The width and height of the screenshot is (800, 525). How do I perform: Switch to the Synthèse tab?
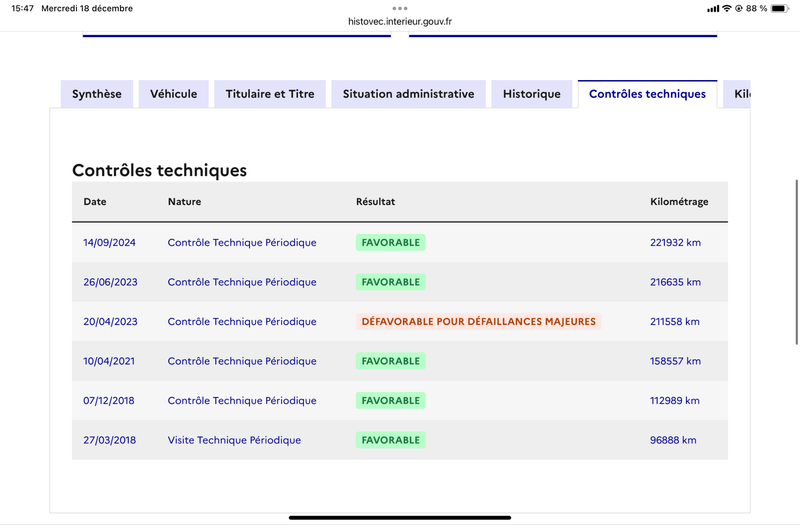pyautogui.click(x=97, y=94)
